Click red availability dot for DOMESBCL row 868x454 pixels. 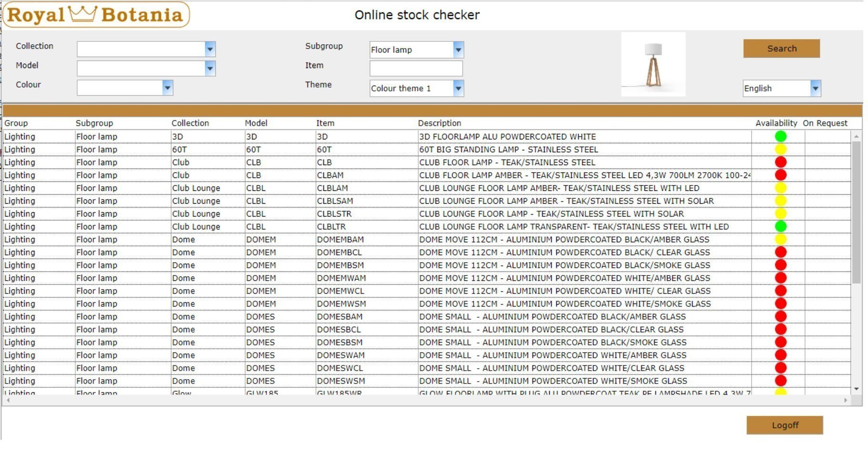click(x=780, y=329)
